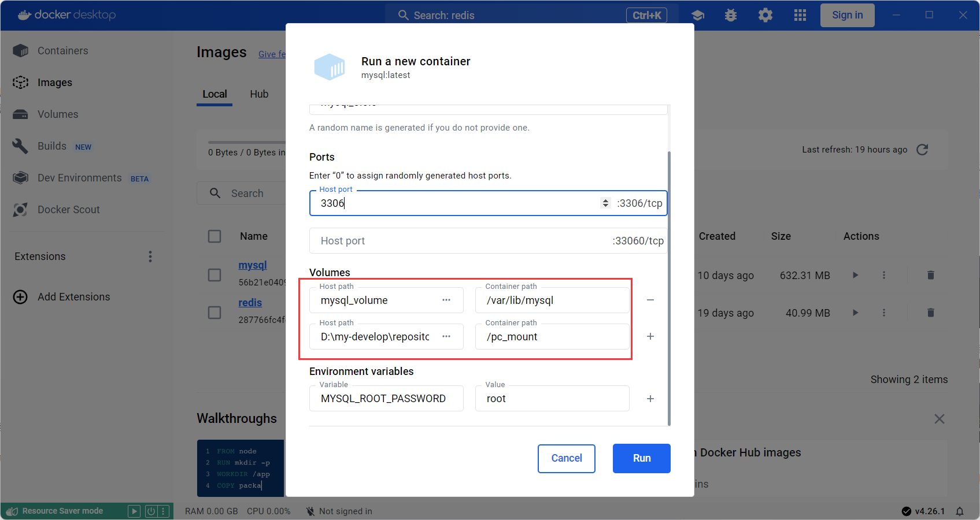The height and width of the screenshot is (520, 980).
Task: Close the Walkthroughs panel
Action: click(940, 419)
